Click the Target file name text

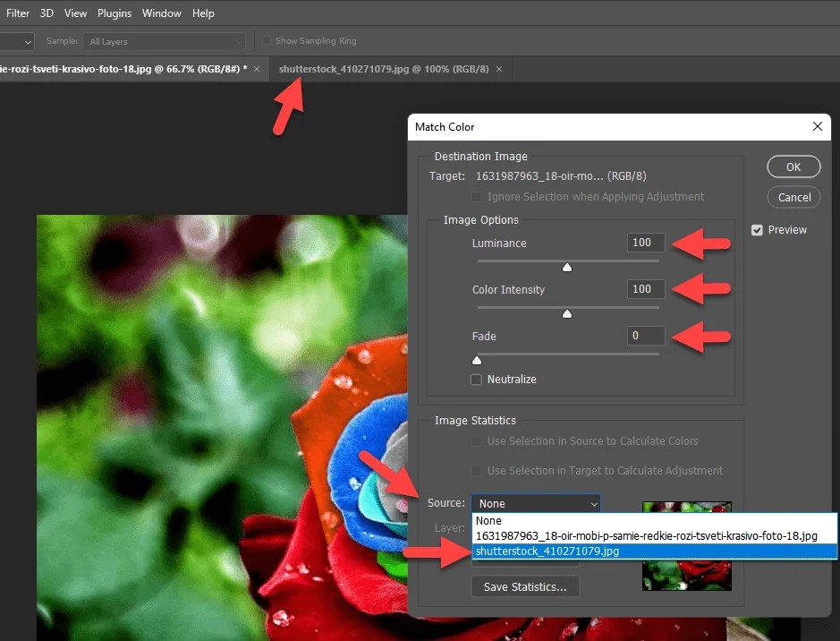tap(561, 176)
